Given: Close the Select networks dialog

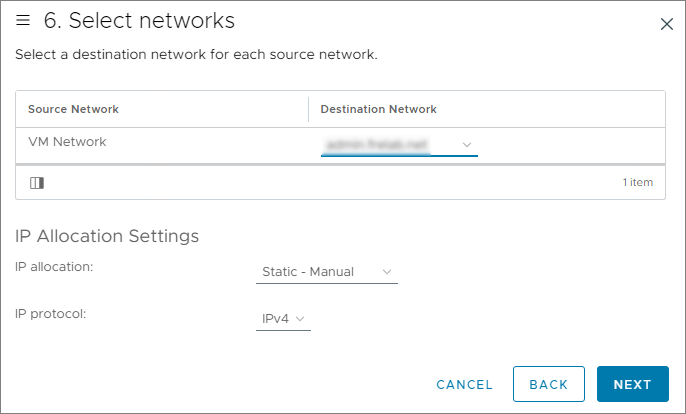Looking at the screenshot, I should [x=667, y=24].
